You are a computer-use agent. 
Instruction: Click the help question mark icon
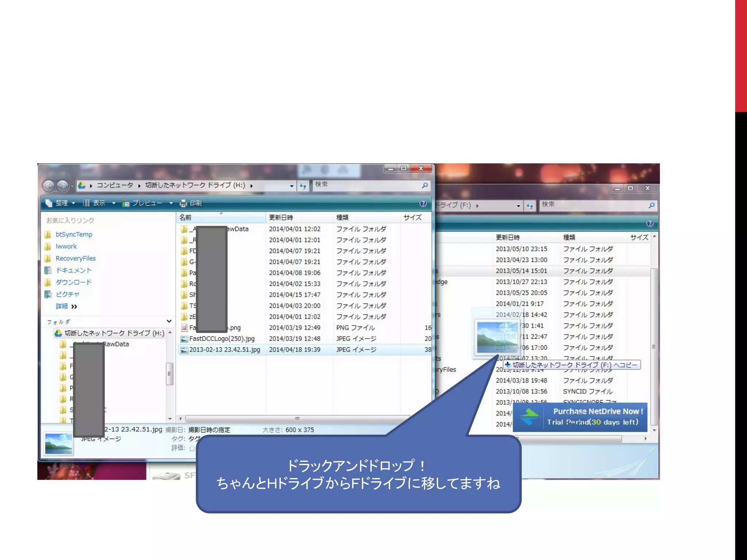pyautogui.click(x=423, y=203)
